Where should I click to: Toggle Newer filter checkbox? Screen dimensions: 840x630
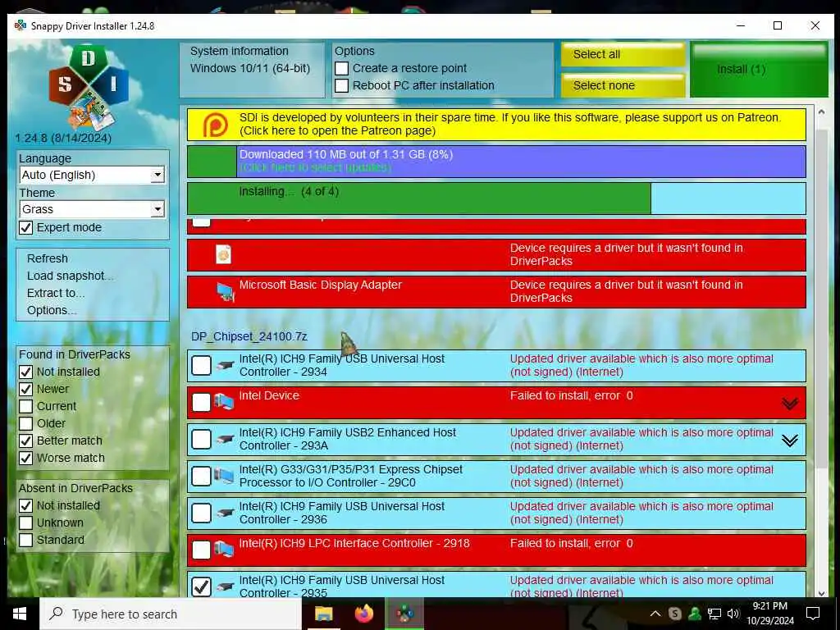(25, 389)
